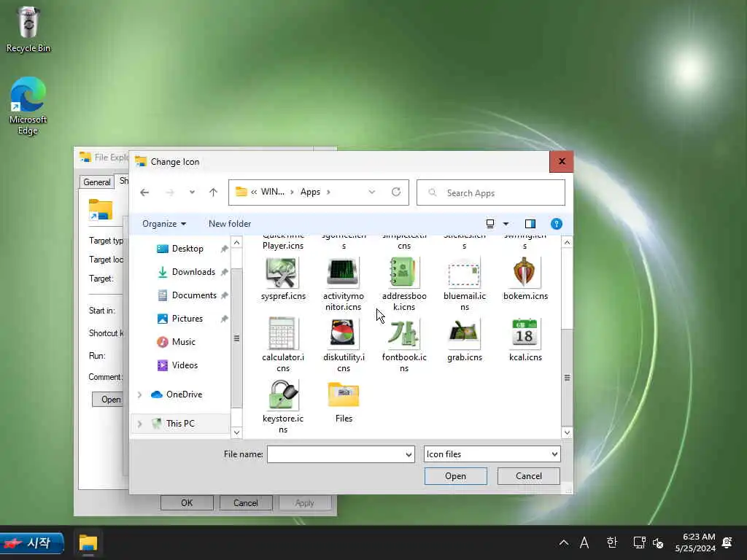This screenshot has height=560, width=747.
Task: Show hidden tray icons chevron
Action: coord(564,542)
